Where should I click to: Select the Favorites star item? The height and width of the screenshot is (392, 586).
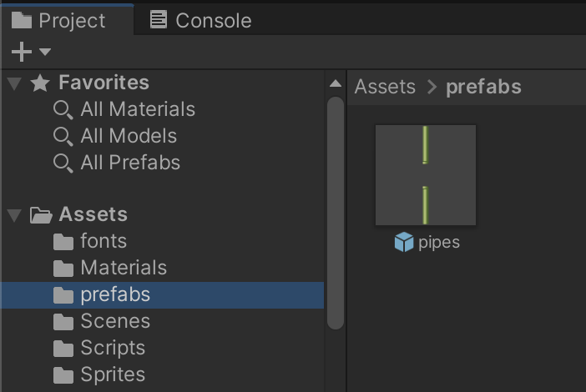pyautogui.click(x=39, y=83)
